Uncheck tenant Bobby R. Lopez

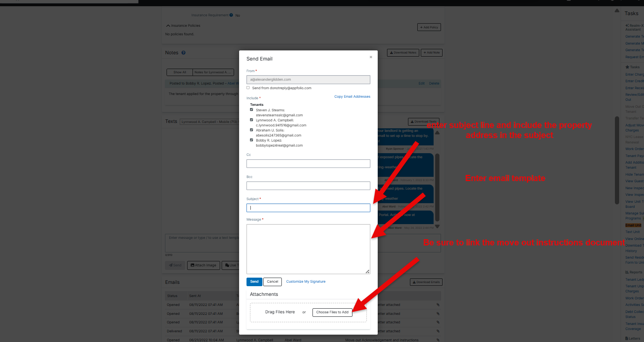tap(252, 140)
